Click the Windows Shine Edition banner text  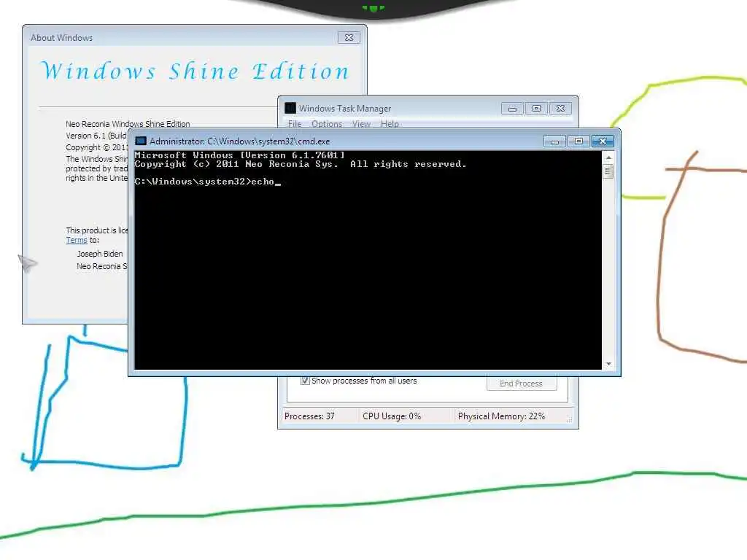pyautogui.click(x=196, y=71)
